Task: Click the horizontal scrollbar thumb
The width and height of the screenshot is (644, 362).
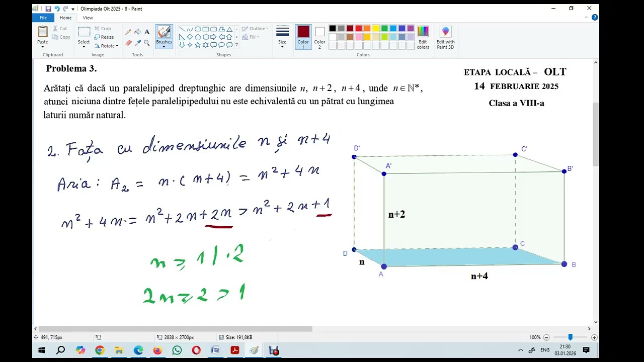Action: coord(175,329)
